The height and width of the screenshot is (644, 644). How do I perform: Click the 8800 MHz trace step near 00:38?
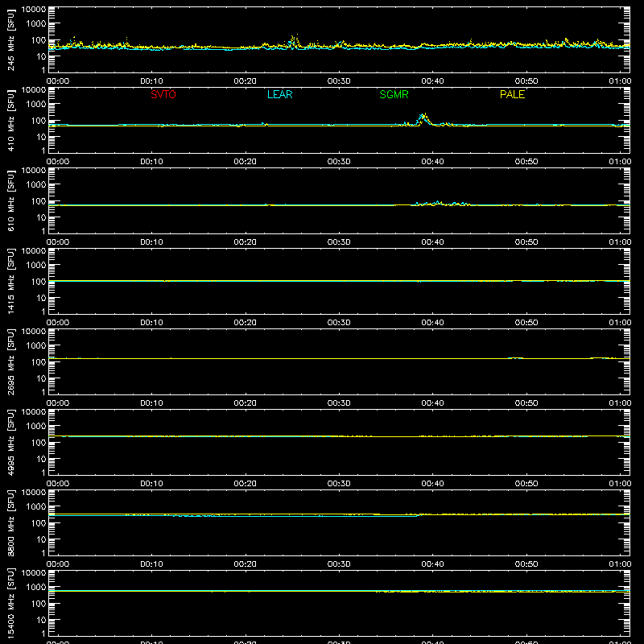click(x=418, y=515)
